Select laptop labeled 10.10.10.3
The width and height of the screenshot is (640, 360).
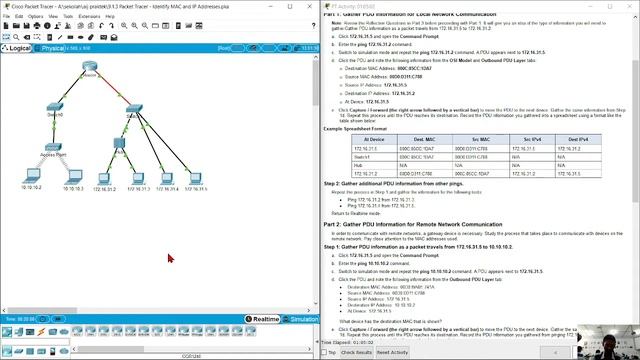pyautogui.click(x=73, y=176)
